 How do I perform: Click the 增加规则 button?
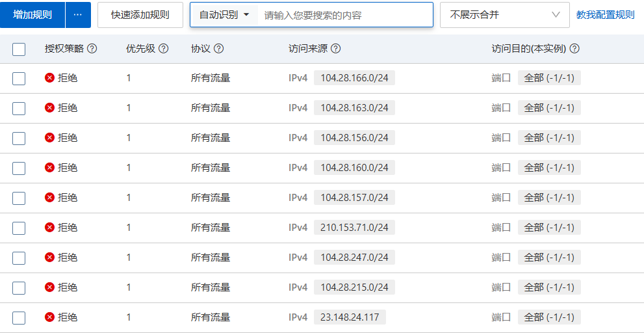pyautogui.click(x=32, y=15)
